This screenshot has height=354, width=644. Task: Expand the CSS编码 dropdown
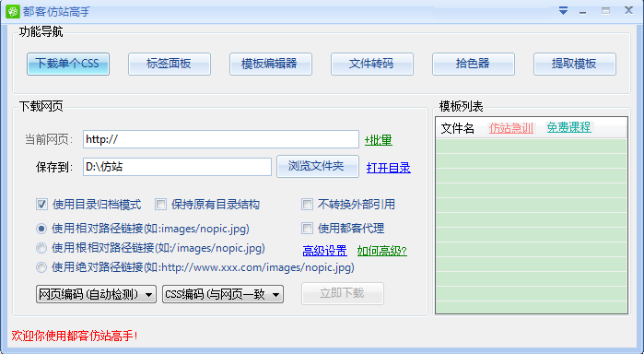(x=223, y=294)
